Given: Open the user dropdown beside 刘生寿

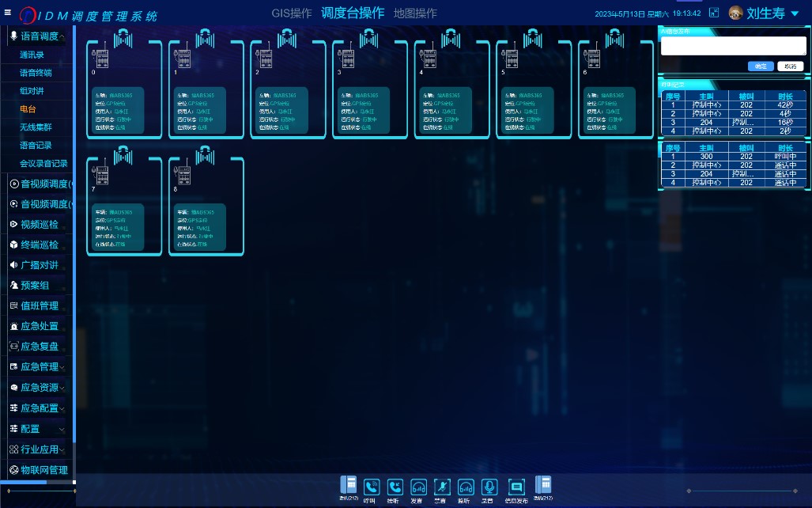Looking at the screenshot, I should click(x=795, y=13).
